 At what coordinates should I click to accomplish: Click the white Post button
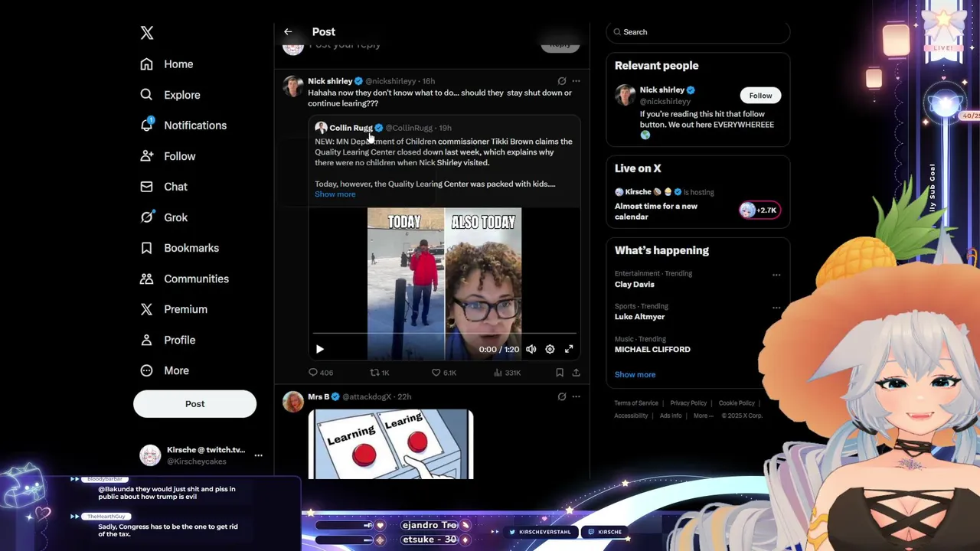194,404
